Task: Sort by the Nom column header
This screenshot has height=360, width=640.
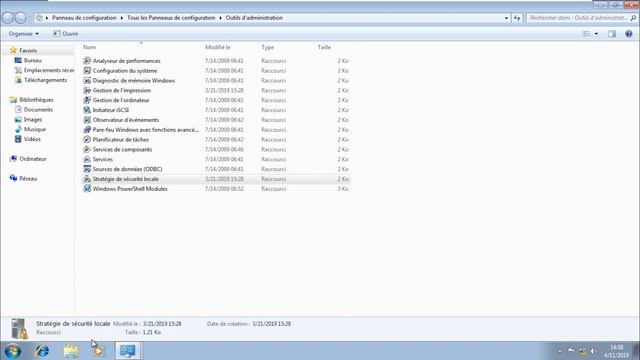Action: [x=89, y=47]
